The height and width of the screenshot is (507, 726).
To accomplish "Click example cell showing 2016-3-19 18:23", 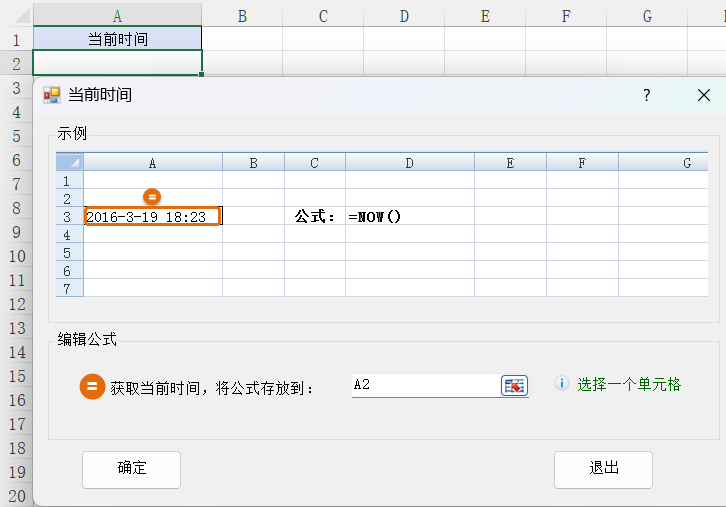I will [x=152, y=216].
